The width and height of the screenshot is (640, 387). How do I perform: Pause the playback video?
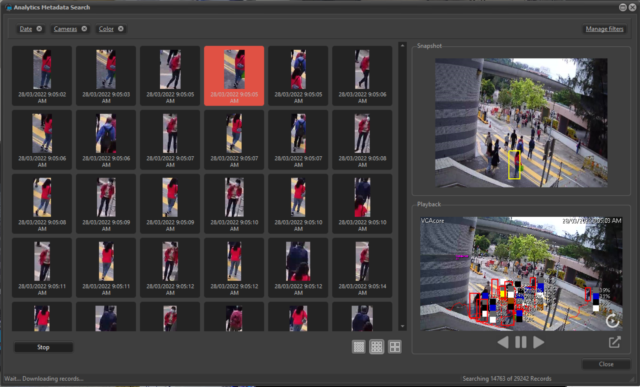tap(521, 342)
